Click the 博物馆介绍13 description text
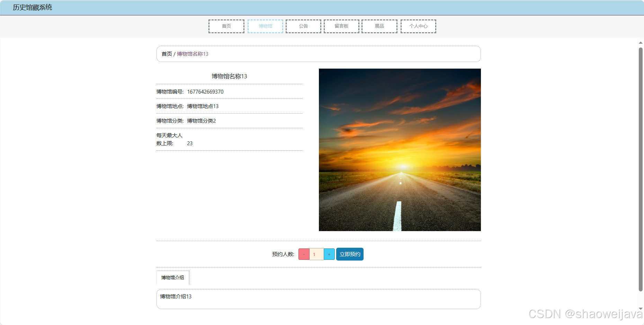 pyautogui.click(x=176, y=297)
